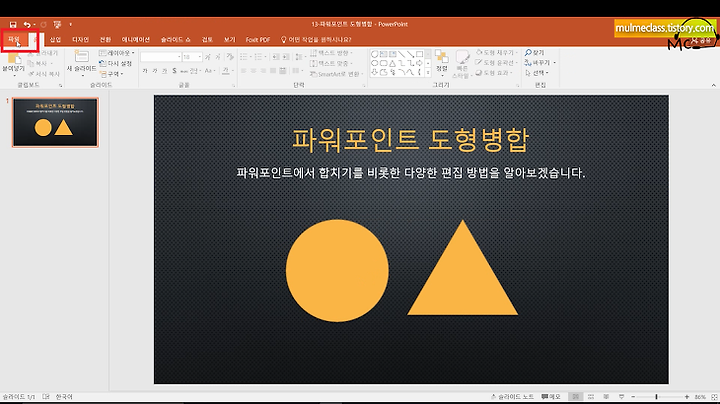Image resolution: width=720 pixels, height=404 pixels.
Task: Click the clear all formatting icon
Action: 230,56
